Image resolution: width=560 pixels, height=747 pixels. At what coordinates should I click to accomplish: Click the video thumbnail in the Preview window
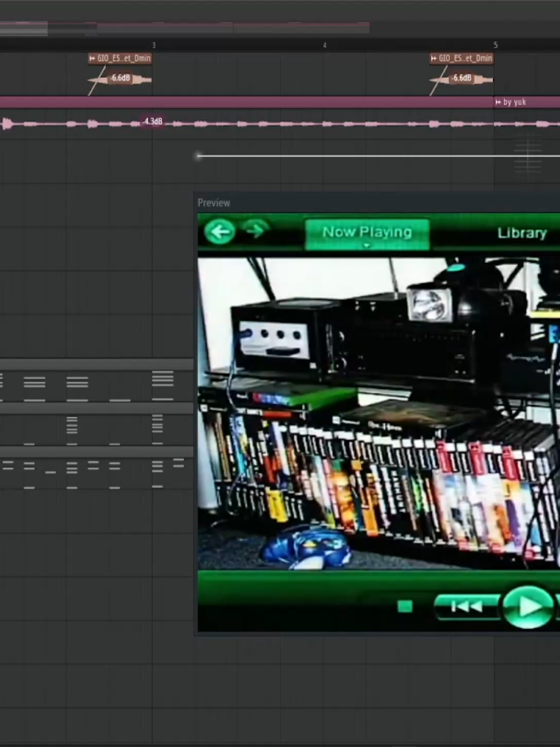tap(379, 413)
